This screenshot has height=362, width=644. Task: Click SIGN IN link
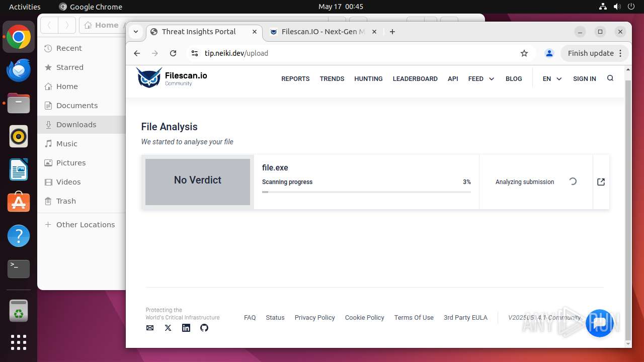[x=584, y=79]
